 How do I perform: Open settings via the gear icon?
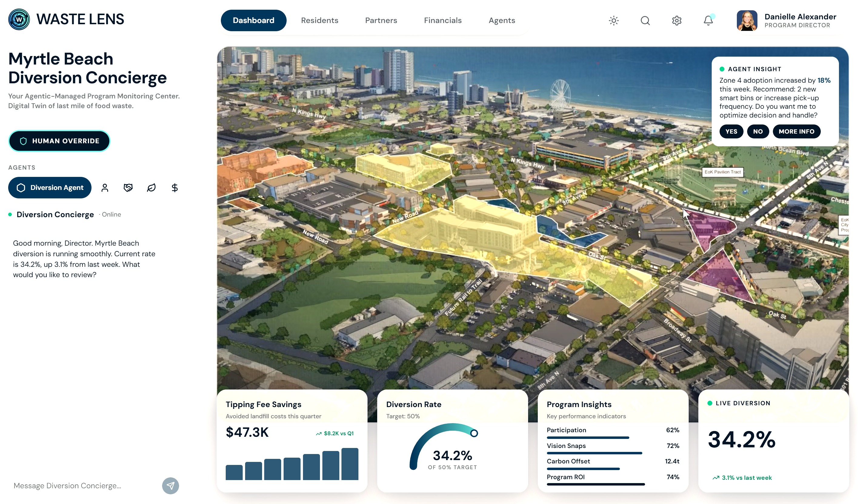click(x=676, y=21)
